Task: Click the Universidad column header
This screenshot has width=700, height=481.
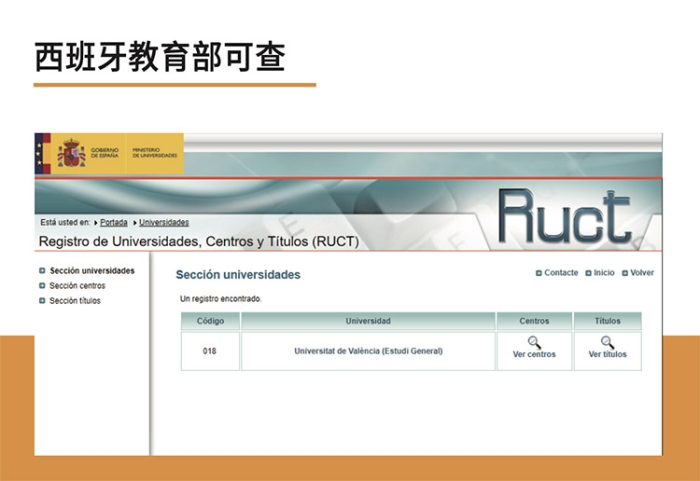Action: [368, 321]
